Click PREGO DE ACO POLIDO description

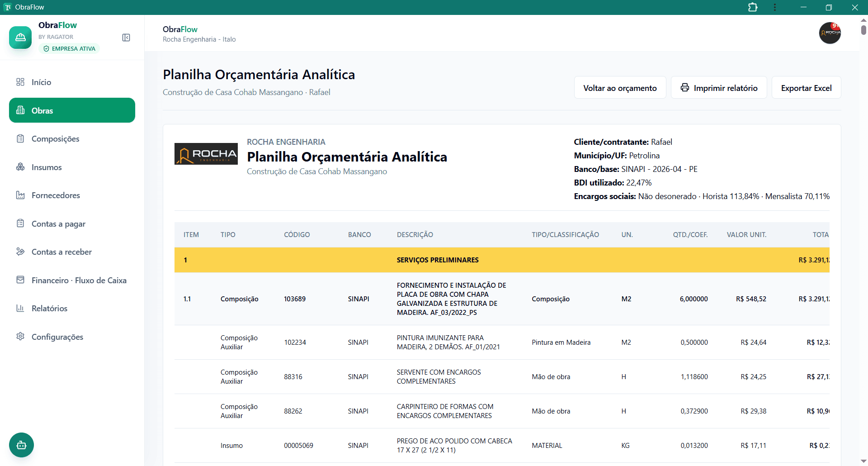click(454, 445)
